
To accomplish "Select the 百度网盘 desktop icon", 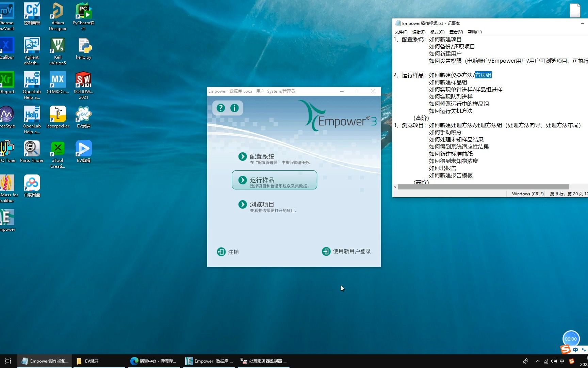I will (32, 186).
